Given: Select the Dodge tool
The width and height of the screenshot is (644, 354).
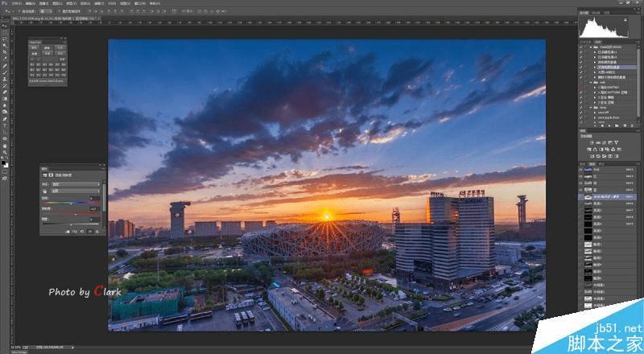Looking at the screenshot, I should 6,112.
